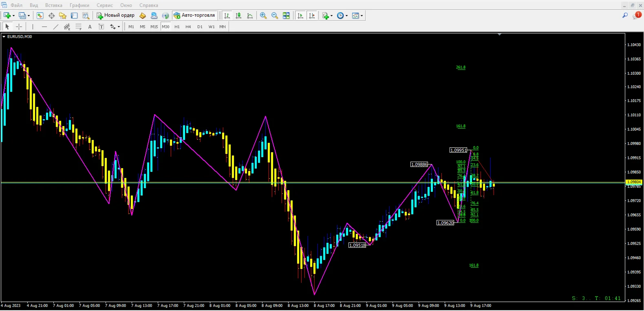The width and height of the screenshot is (644, 311).
Task: Click the 1.09886 price label
Action: click(419, 164)
